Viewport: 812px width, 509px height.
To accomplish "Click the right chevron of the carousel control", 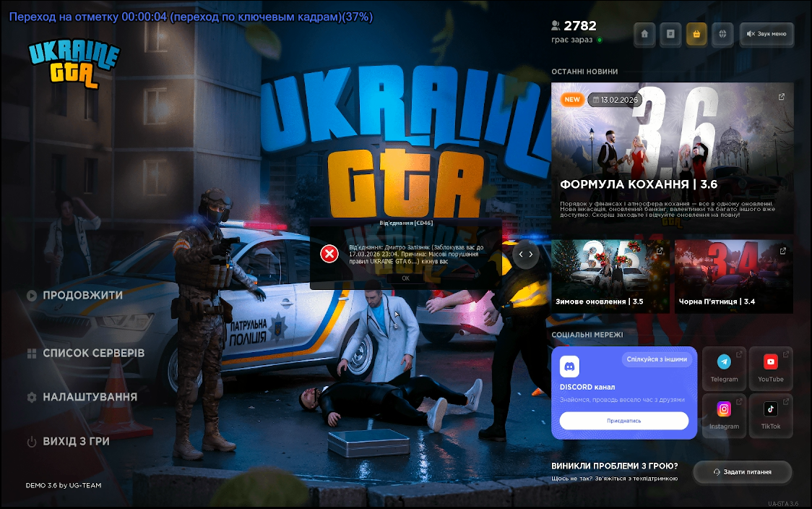I will pyautogui.click(x=531, y=254).
